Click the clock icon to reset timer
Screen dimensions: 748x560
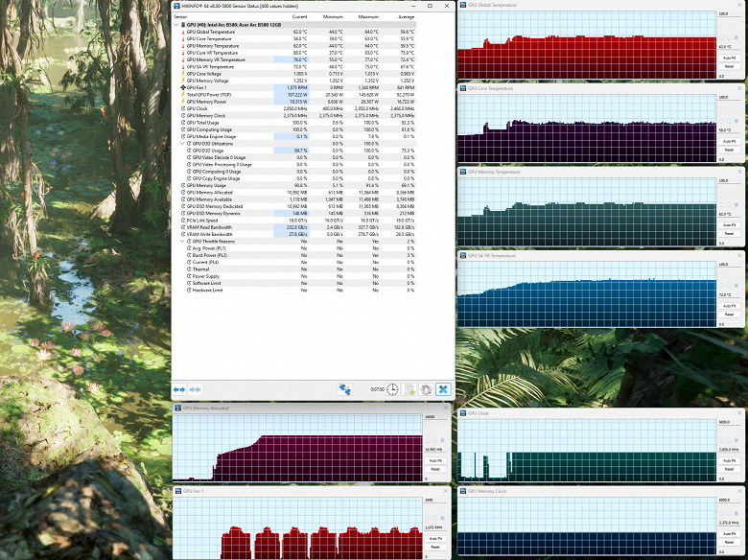[392, 389]
